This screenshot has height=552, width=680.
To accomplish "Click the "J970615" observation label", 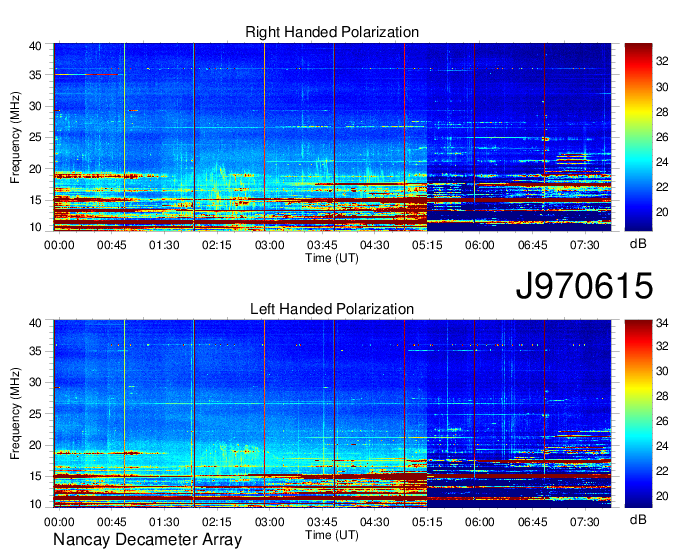I will point(584,286).
